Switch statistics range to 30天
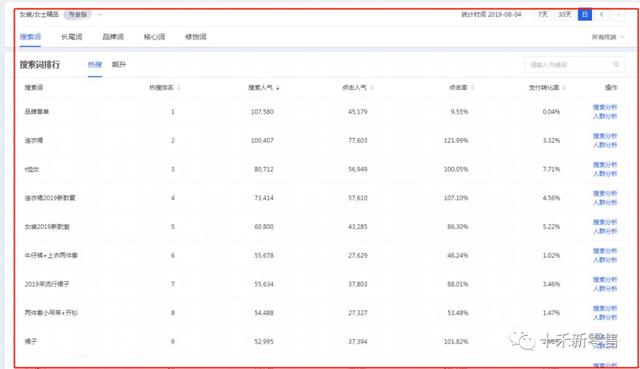The width and height of the screenshot is (640, 369). 564,15
